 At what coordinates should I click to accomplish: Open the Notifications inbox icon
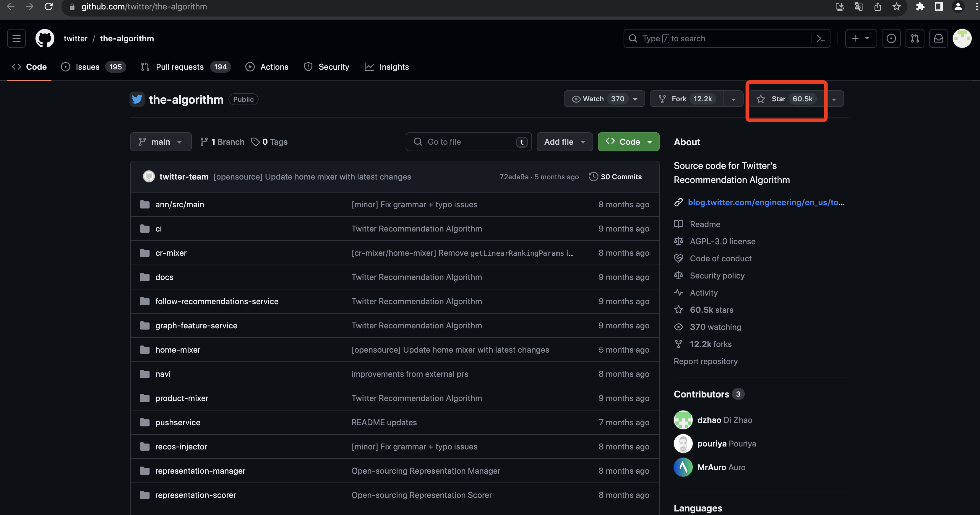939,38
